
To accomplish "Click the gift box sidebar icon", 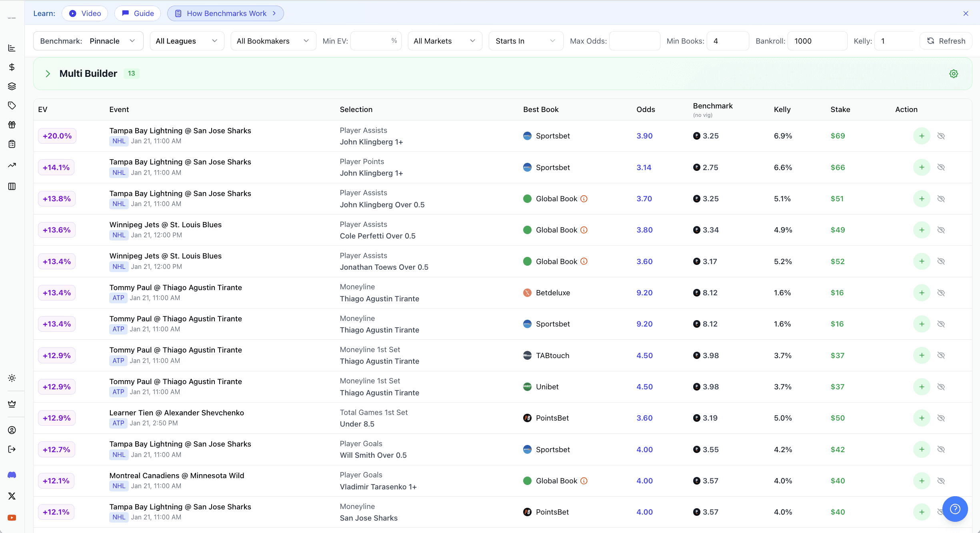I will pos(12,125).
